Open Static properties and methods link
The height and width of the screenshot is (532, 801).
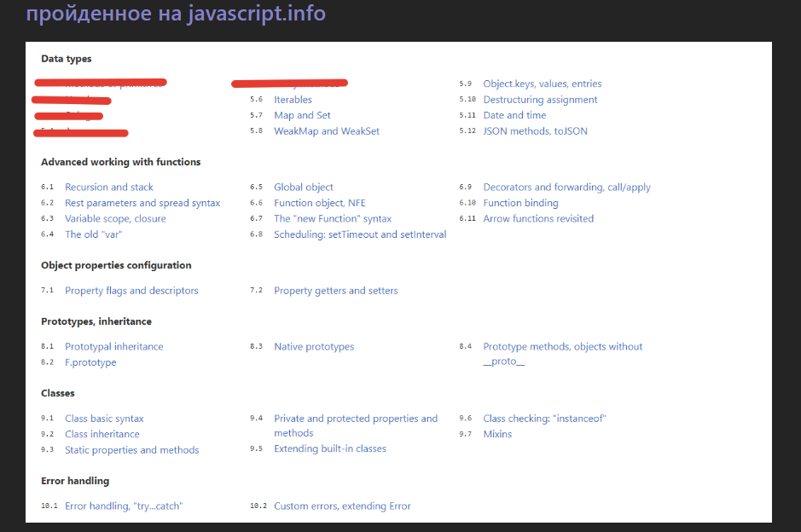[x=132, y=450]
